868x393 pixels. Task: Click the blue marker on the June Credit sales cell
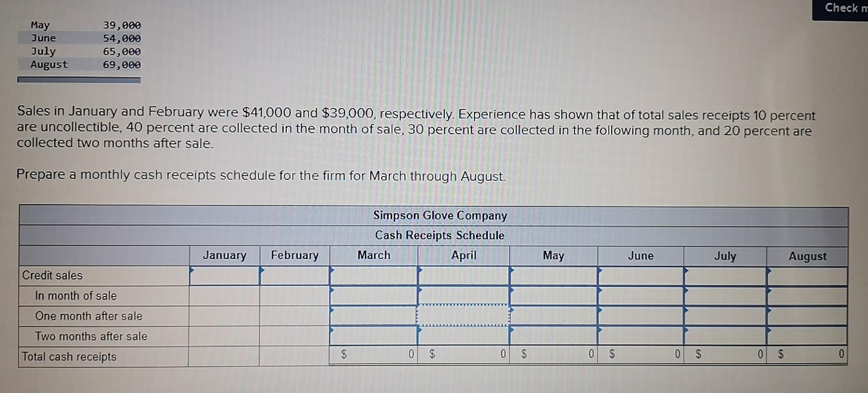point(600,272)
